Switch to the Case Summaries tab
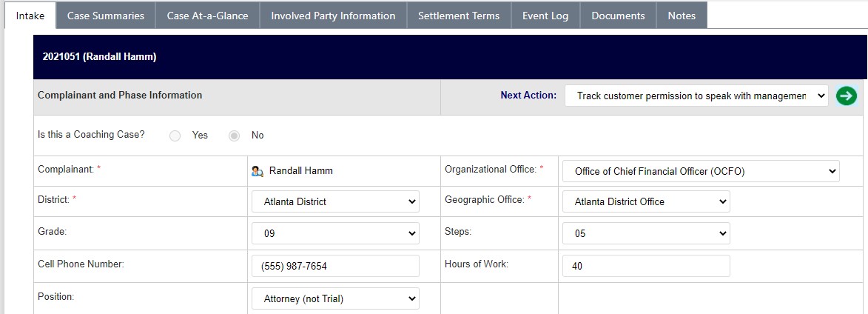 point(106,16)
